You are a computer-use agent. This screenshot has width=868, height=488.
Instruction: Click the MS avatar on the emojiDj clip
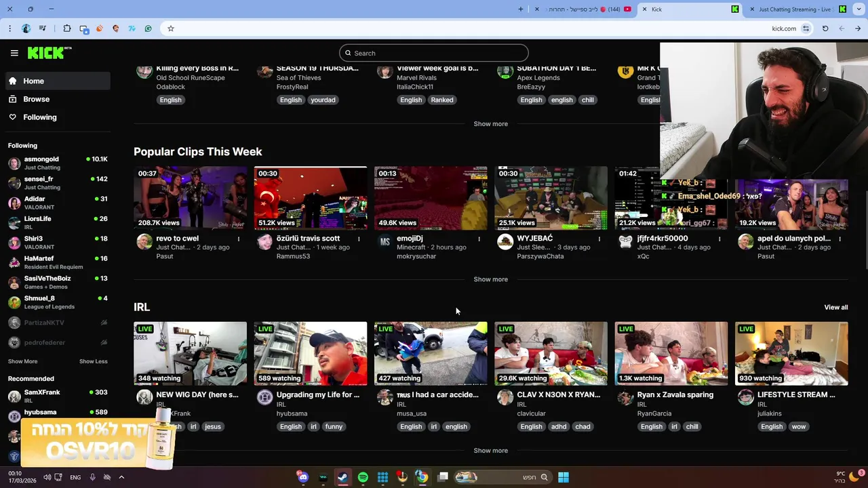click(x=385, y=242)
